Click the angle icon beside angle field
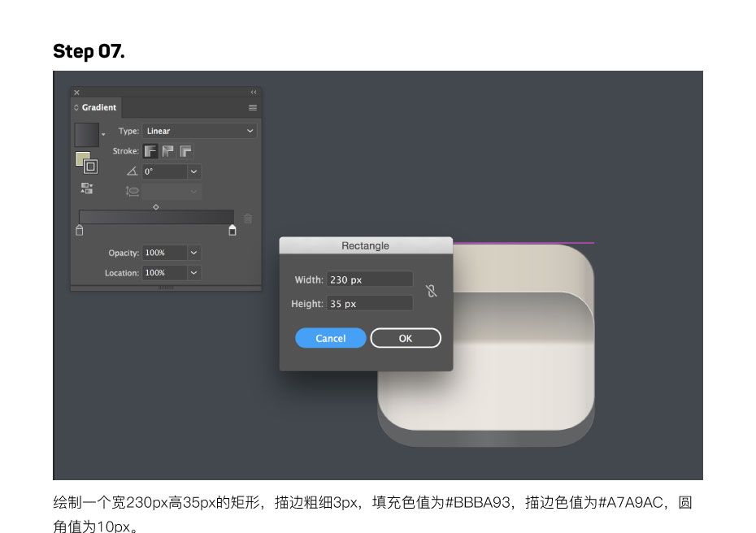This screenshot has height=533, width=756. tap(132, 171)
